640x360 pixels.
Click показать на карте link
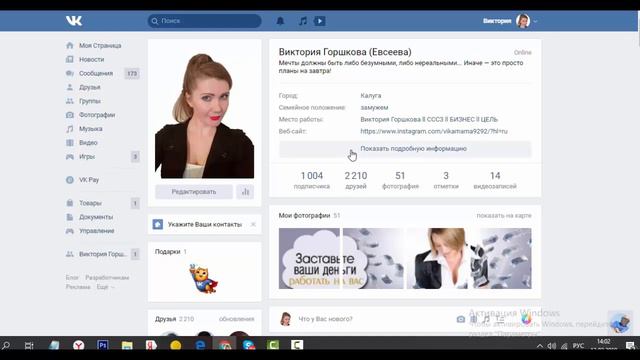pos(504,216)
